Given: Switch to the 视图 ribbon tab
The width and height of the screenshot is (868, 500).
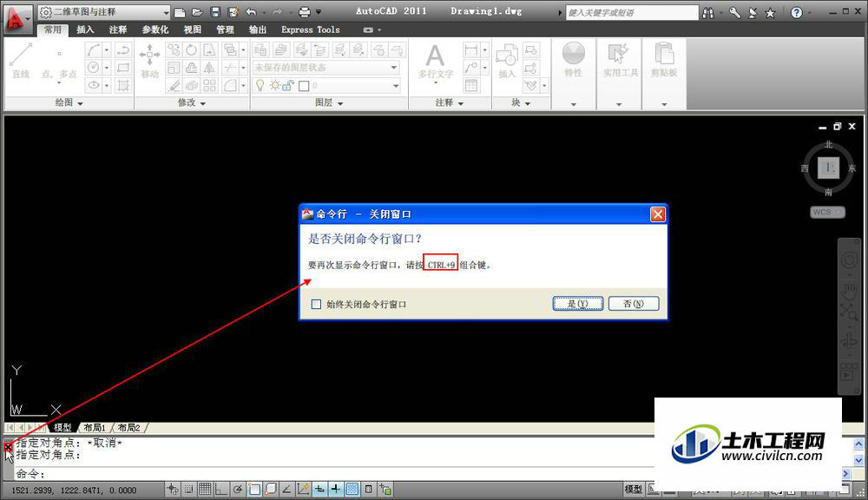Looking at the screenshot, I should tap(192, 30).
